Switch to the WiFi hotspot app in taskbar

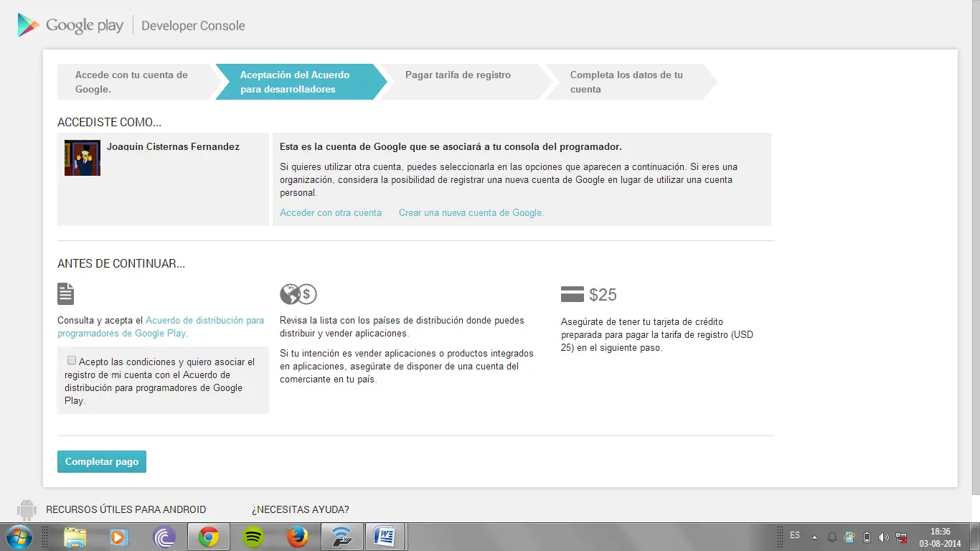coord(341,537)
